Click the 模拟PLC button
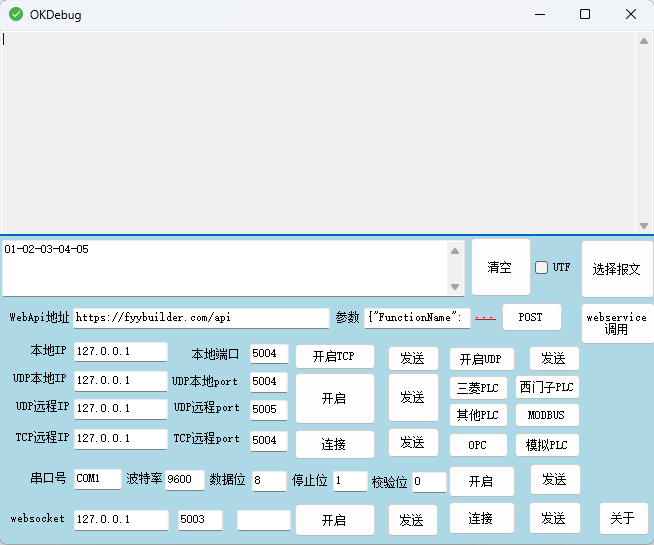 tap(547, 445)
